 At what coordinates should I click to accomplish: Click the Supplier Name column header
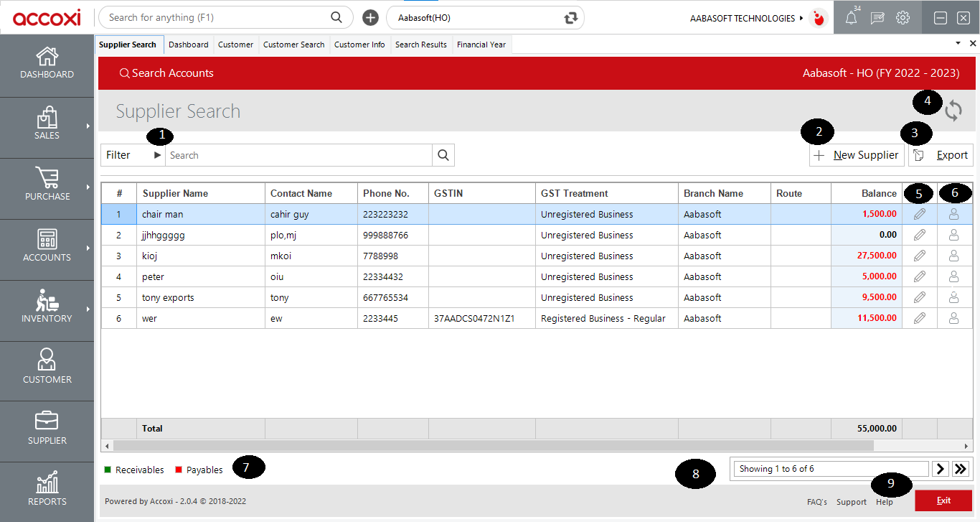click(201, 193)
